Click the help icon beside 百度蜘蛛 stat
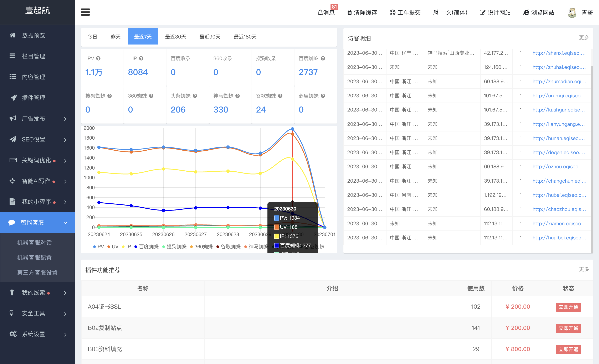This screenshot has width=599, height=364. [323, 58]
